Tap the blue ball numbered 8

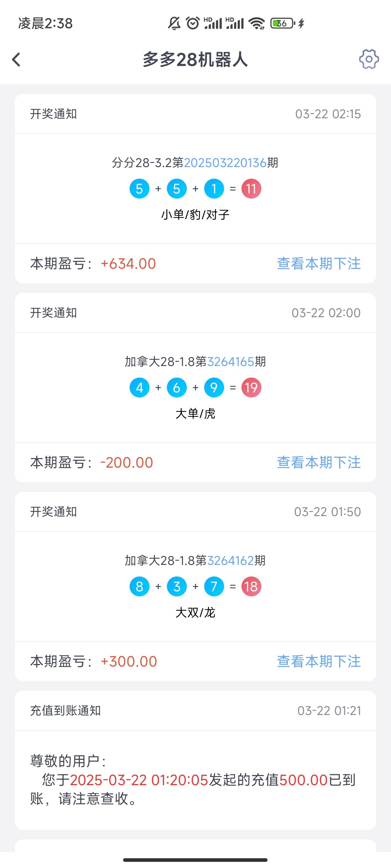click(139, 587)
